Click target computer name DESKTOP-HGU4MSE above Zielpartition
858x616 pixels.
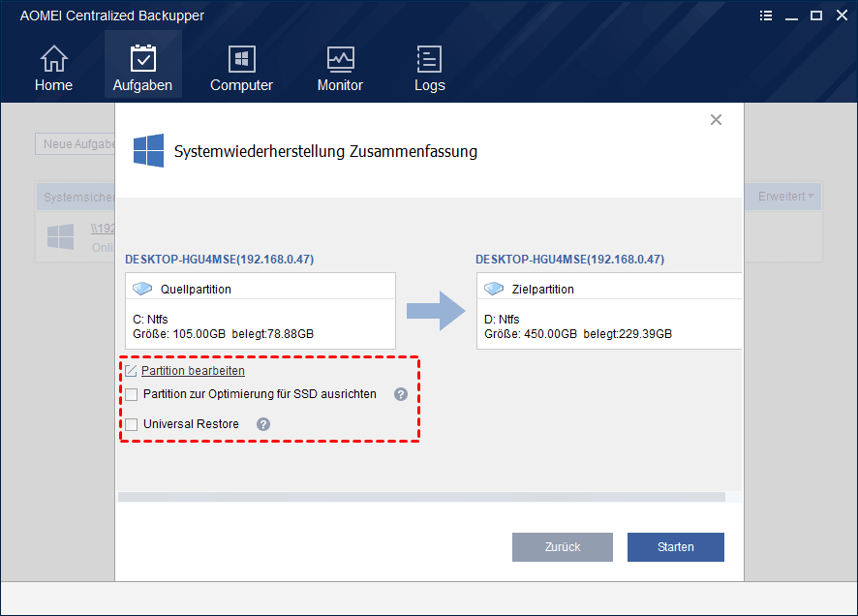click(x=570, y=260)
